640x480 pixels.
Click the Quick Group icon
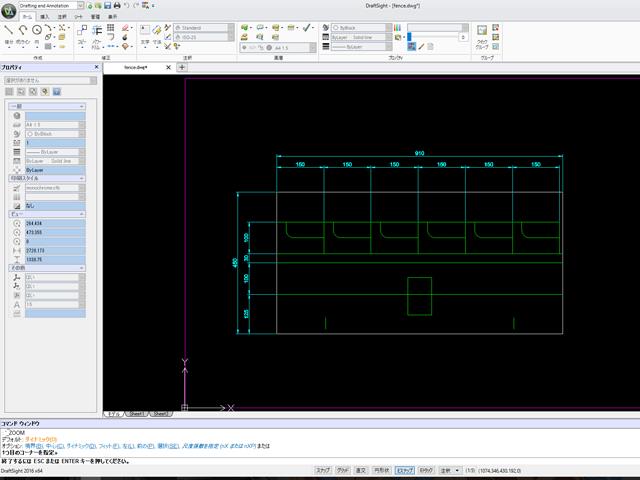482,30
